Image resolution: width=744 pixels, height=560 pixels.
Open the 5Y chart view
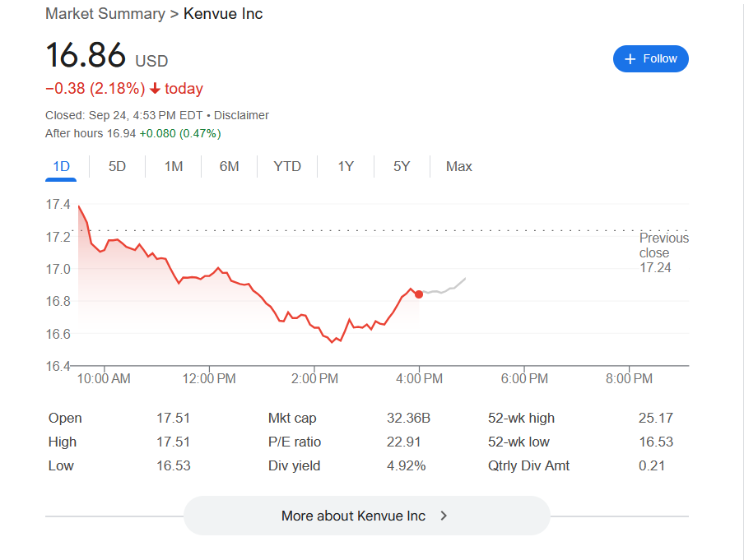tap(402, 166)
